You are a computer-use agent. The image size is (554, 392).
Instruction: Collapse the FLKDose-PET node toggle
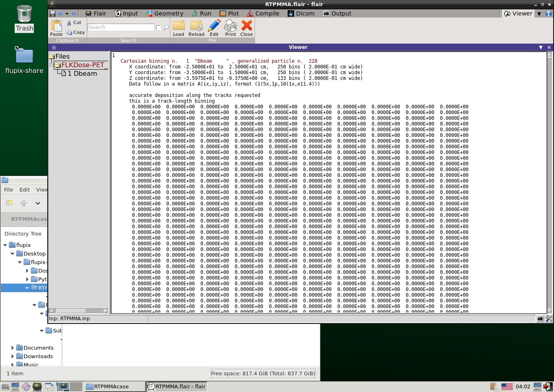pos(52,65)
